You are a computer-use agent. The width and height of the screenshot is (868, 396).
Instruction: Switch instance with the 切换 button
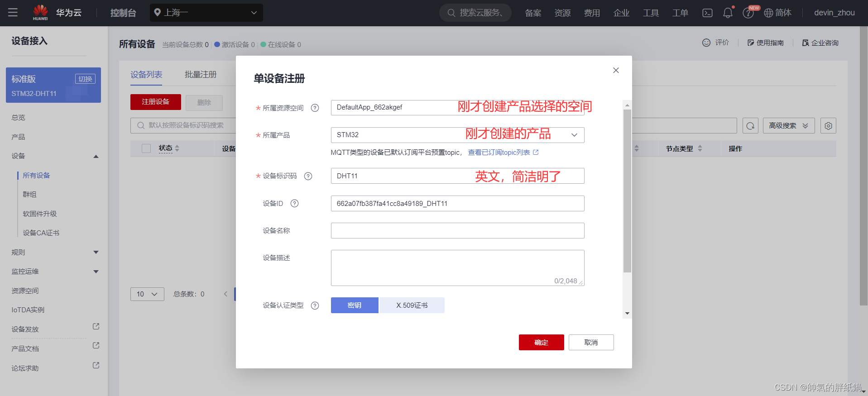(85, 79)
